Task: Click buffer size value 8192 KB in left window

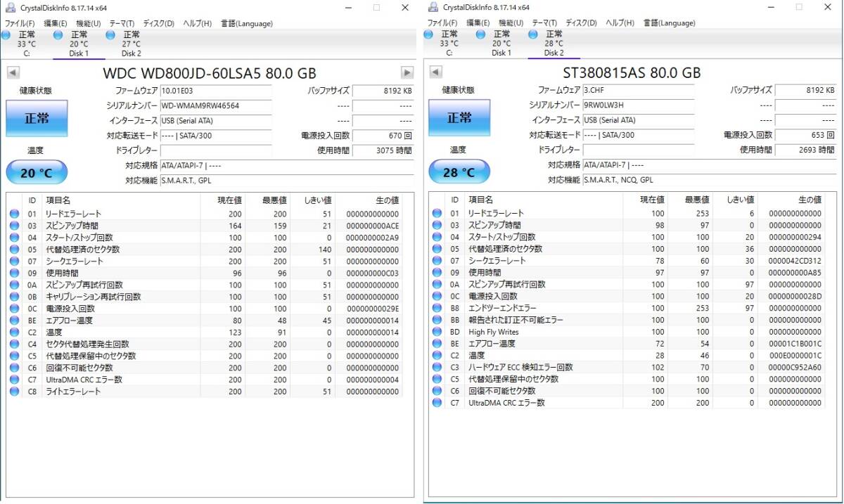Action: (383, 91)
